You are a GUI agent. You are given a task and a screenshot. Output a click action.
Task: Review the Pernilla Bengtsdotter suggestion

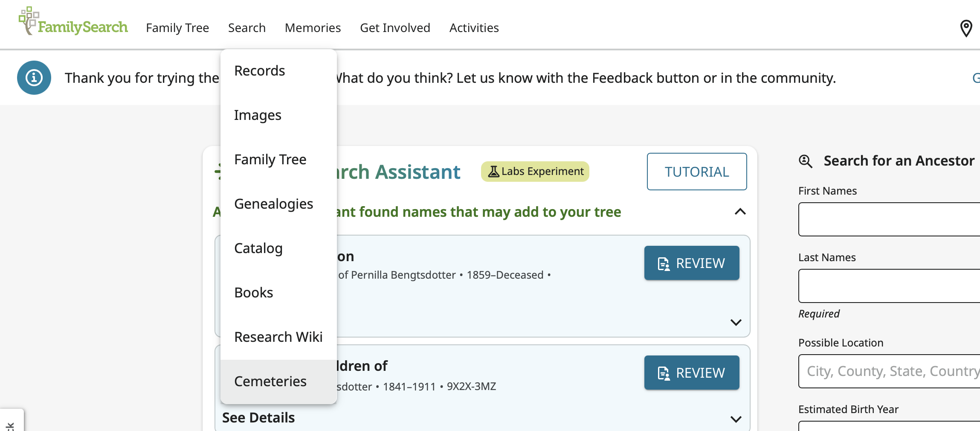pos(692,263)
